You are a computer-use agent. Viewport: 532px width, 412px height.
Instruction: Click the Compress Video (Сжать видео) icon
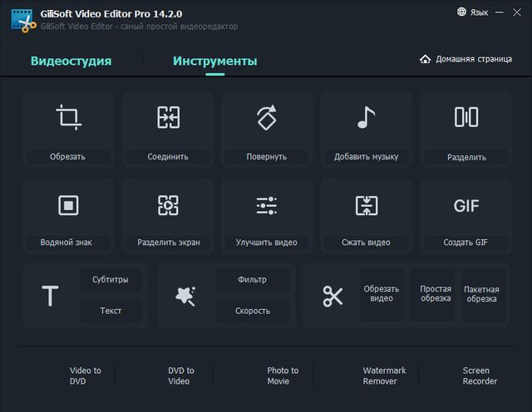366,205
